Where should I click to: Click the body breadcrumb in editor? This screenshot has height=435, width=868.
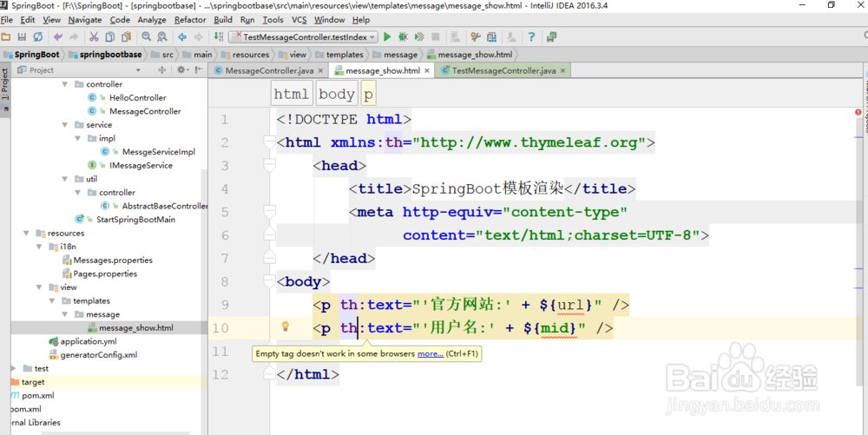tap(337, 94)
